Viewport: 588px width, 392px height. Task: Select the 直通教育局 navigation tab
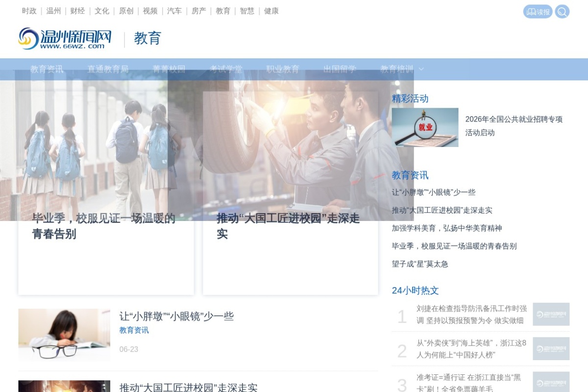[x=108, y=70]
